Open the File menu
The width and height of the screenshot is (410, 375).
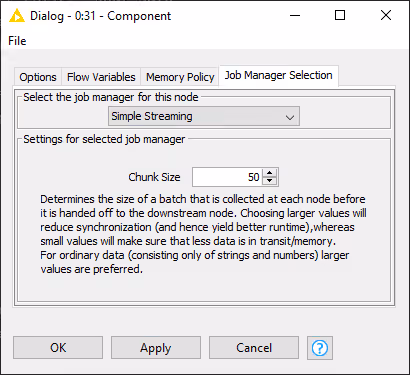(x=17, y=41)
